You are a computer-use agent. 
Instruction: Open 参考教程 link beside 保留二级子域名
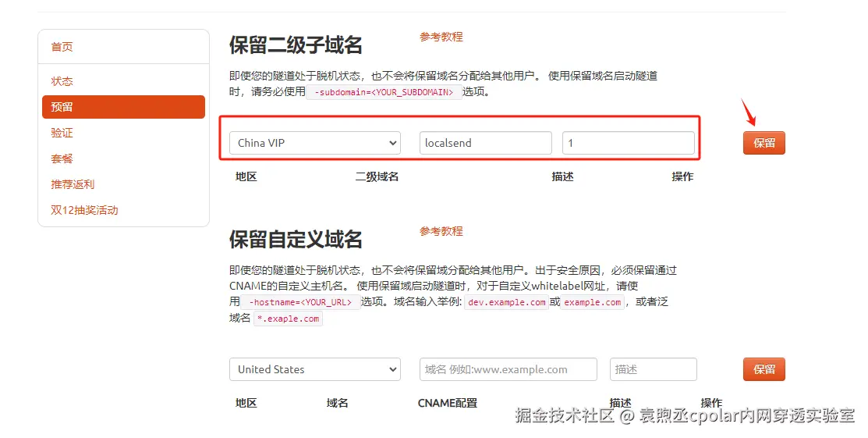coord(441,37)
